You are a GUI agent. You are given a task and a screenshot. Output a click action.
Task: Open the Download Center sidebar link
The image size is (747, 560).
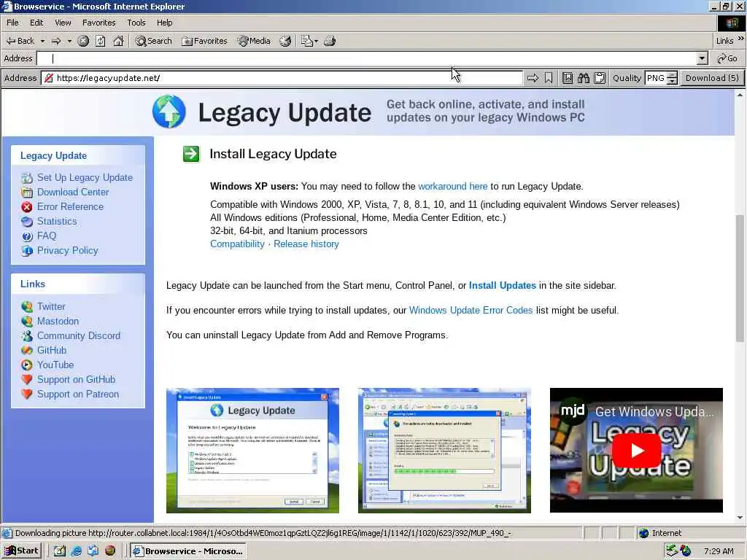[73, 192]
